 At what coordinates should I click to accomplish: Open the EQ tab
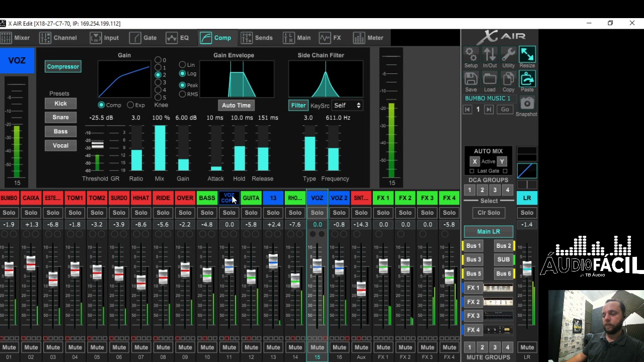point(178,38)
